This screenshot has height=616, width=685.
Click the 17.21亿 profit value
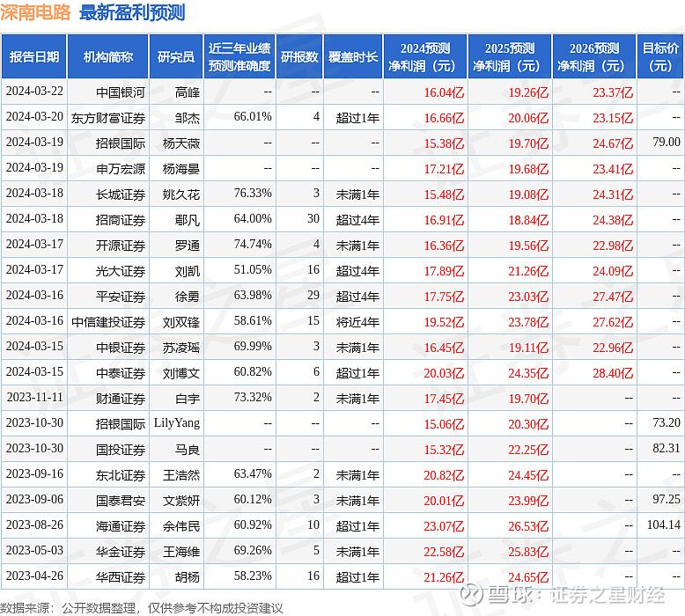[444, 169]
